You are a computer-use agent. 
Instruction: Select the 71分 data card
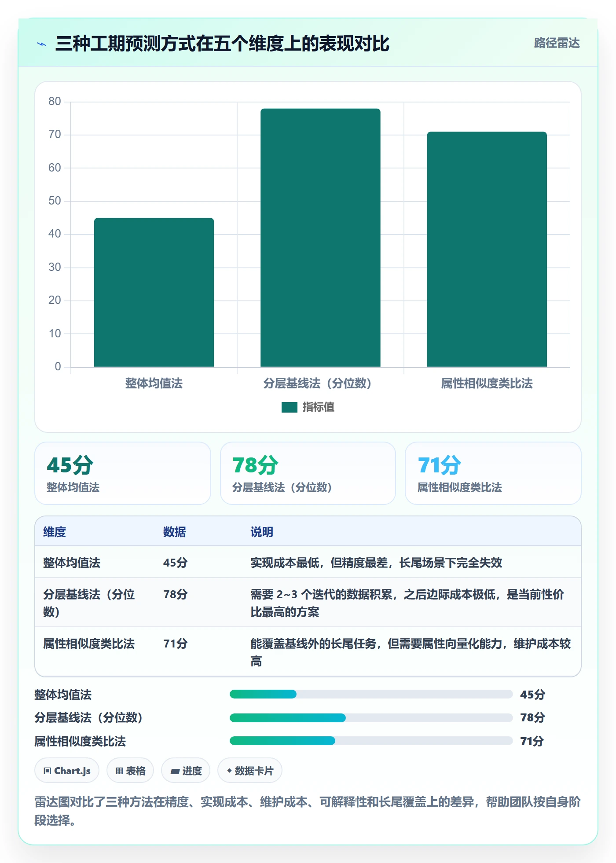coord(493,473)
